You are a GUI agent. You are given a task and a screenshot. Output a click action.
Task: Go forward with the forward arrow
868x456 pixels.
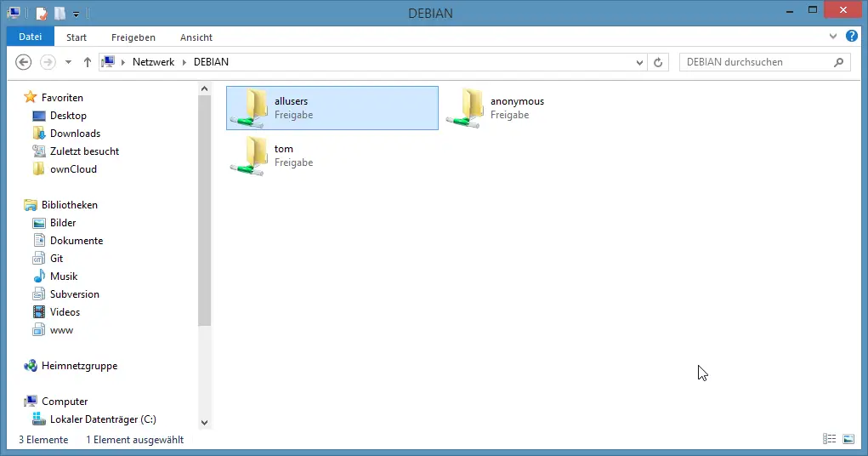pos(48,62)
